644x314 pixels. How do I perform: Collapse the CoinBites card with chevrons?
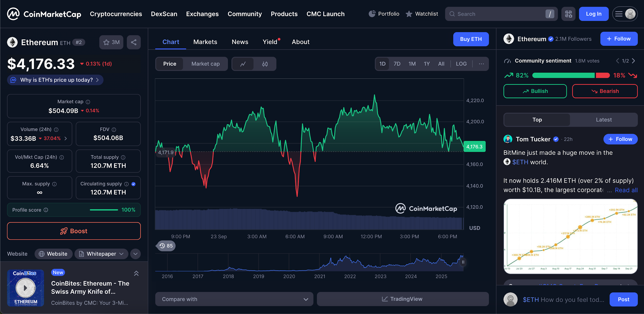point(136,273)
